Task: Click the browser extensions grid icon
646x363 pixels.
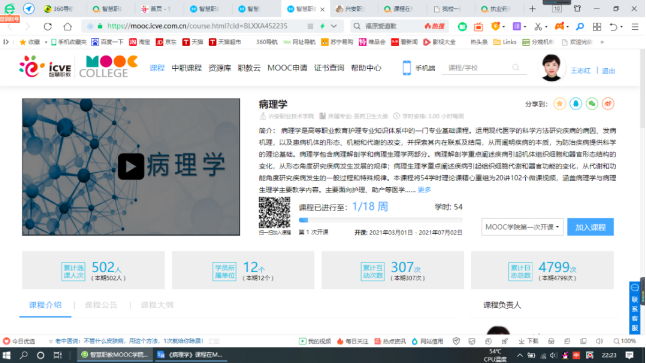Action: click(x=597, y=27)
